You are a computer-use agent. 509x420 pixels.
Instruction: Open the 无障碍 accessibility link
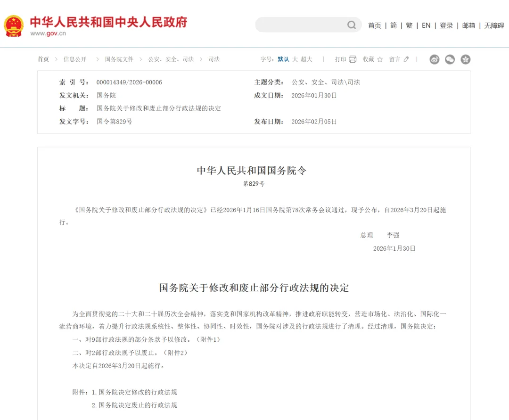click(494, 25)
